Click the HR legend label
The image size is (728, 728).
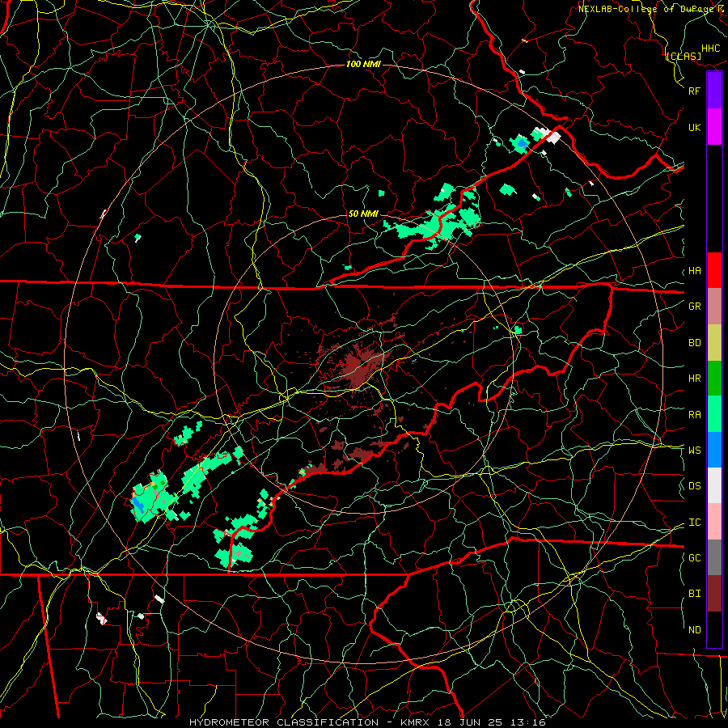click(x=694, y=379)
